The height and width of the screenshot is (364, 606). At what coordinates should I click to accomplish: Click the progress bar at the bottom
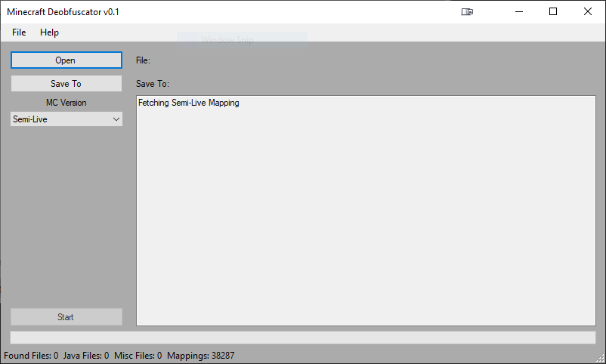pos(302,338)
